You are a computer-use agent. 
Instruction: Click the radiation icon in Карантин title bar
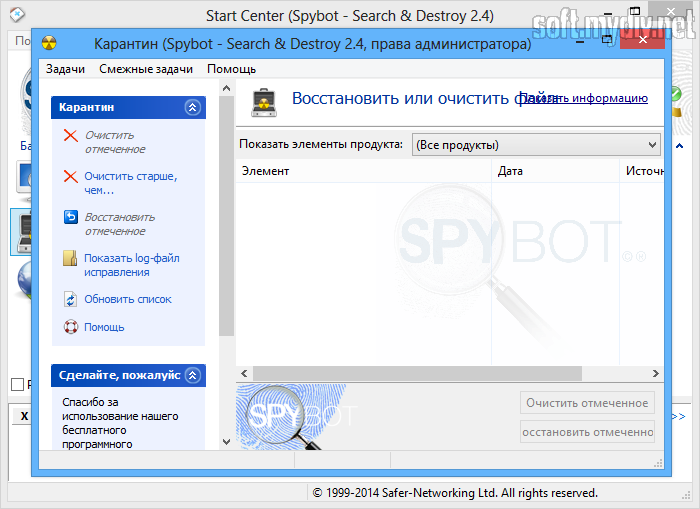click(49, 43)
